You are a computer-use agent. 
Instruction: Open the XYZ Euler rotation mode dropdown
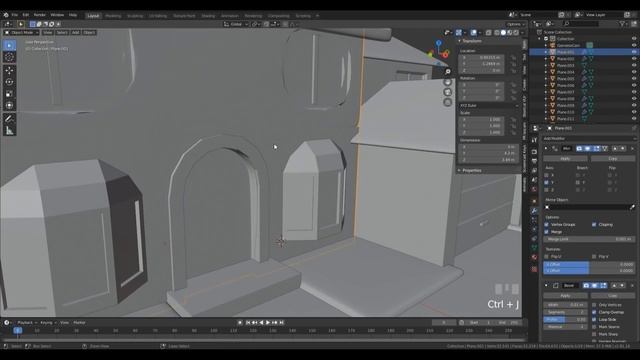click(x=489, y=105)
